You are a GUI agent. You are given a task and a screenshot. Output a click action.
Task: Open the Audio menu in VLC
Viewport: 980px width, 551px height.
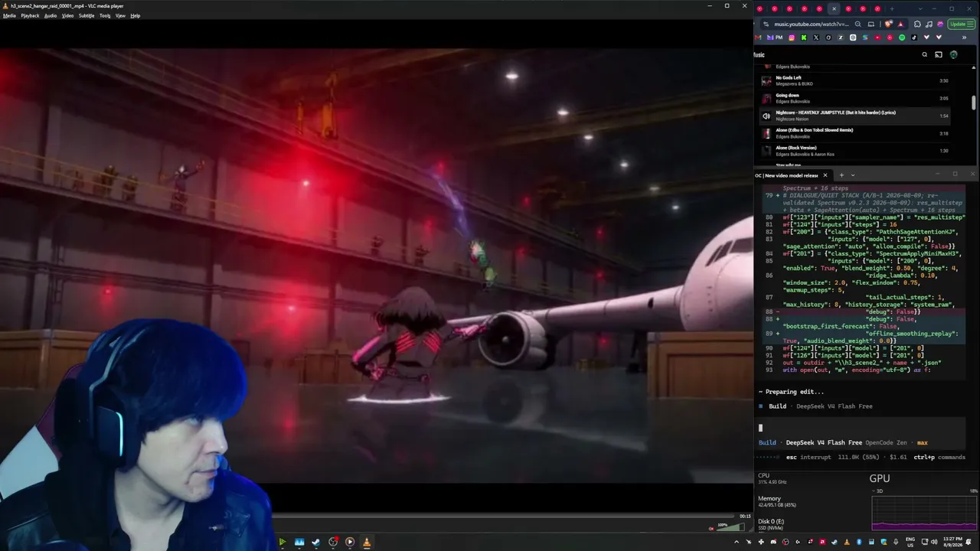coord(51,15)
